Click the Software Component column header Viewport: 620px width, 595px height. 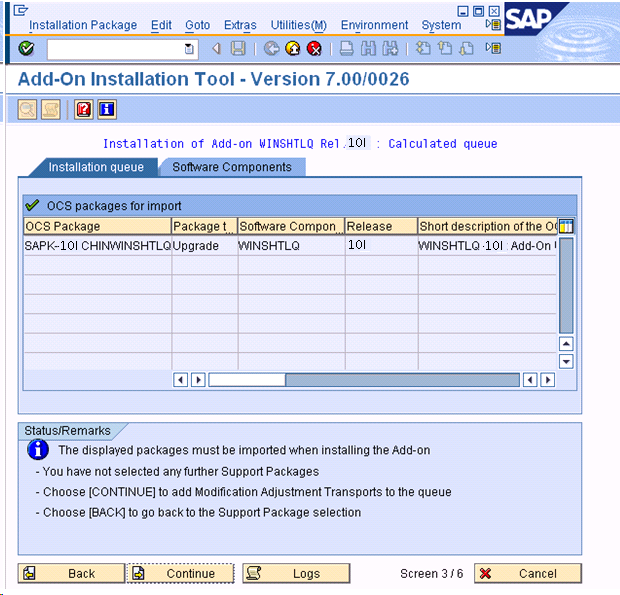pyautogui.click(x=291, y=226)
